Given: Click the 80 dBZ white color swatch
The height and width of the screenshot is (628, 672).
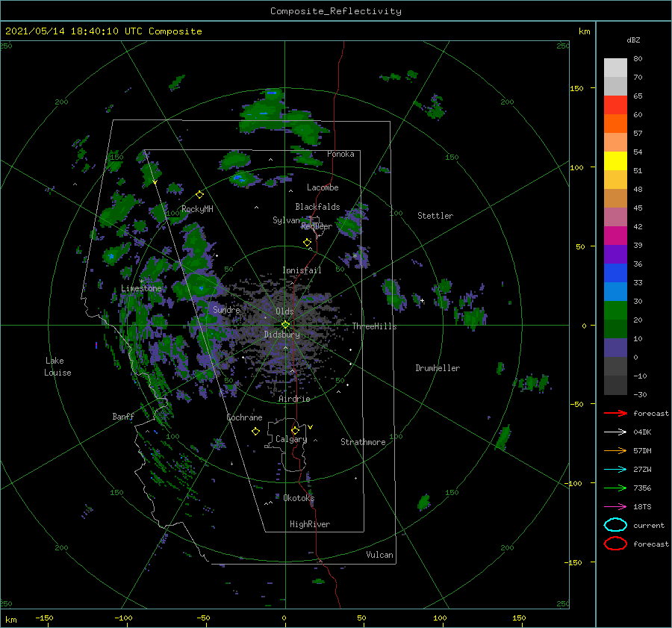Looking at the screenshot, I should tap(615, 67).
